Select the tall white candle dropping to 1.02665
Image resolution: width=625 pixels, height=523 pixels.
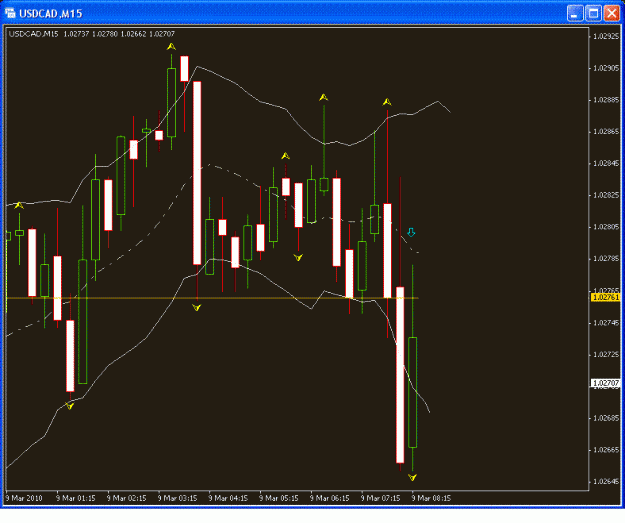[400, 375]
